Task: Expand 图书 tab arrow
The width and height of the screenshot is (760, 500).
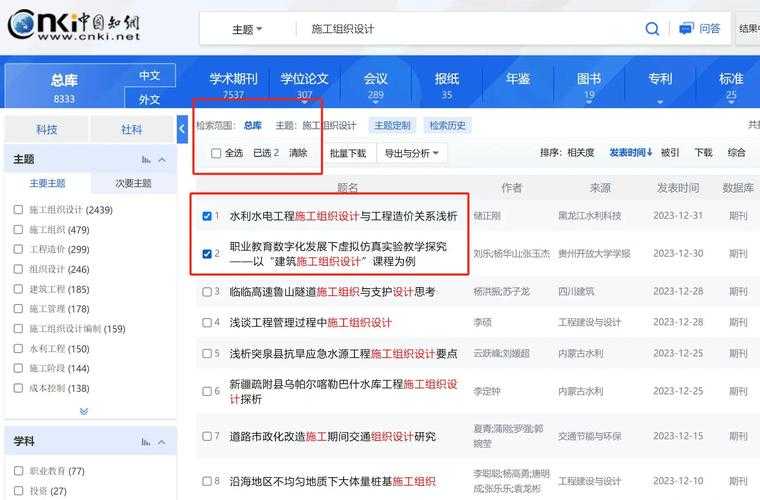Action: coord(589,102)
